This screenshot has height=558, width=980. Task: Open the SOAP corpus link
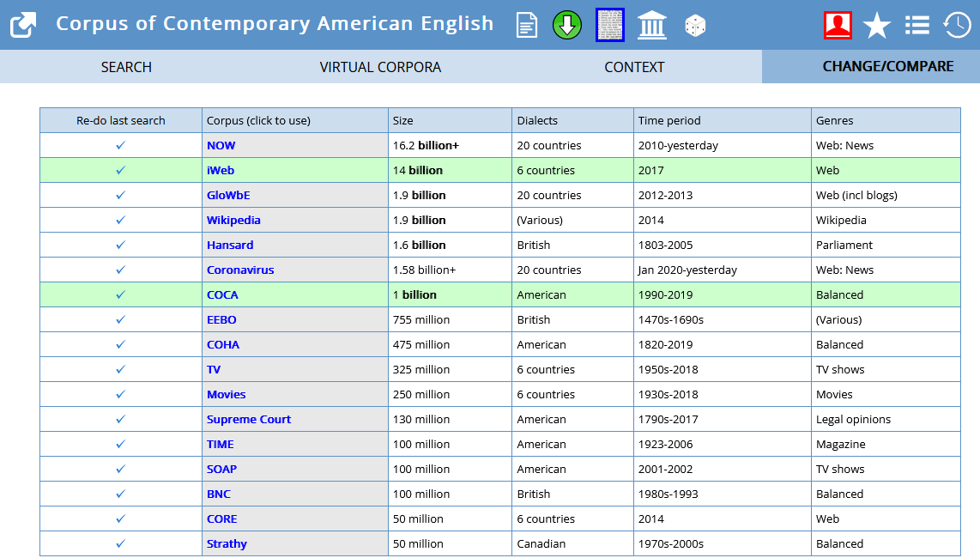(x=222, y=470)
